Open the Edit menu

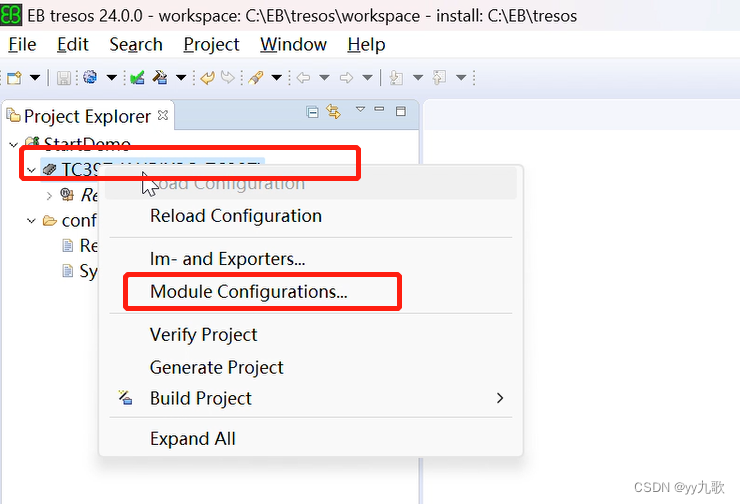click(73, 44)
